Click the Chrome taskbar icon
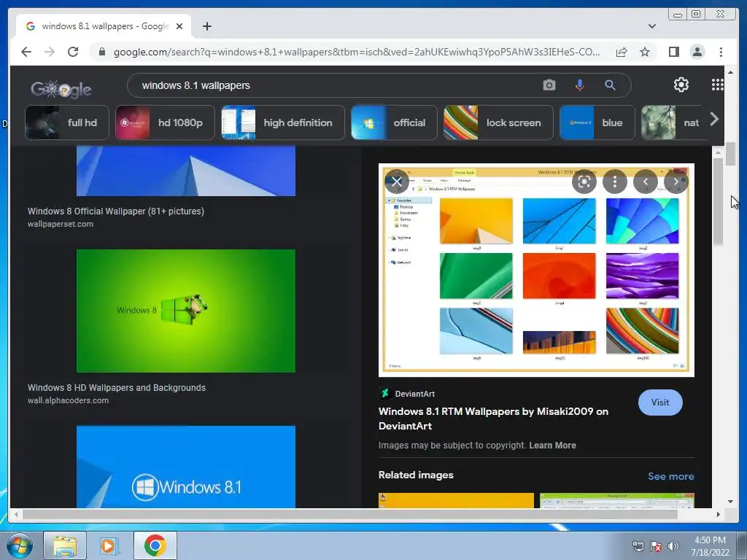The height and width of the screenshot is (560, 747). (x=155, y=545)
